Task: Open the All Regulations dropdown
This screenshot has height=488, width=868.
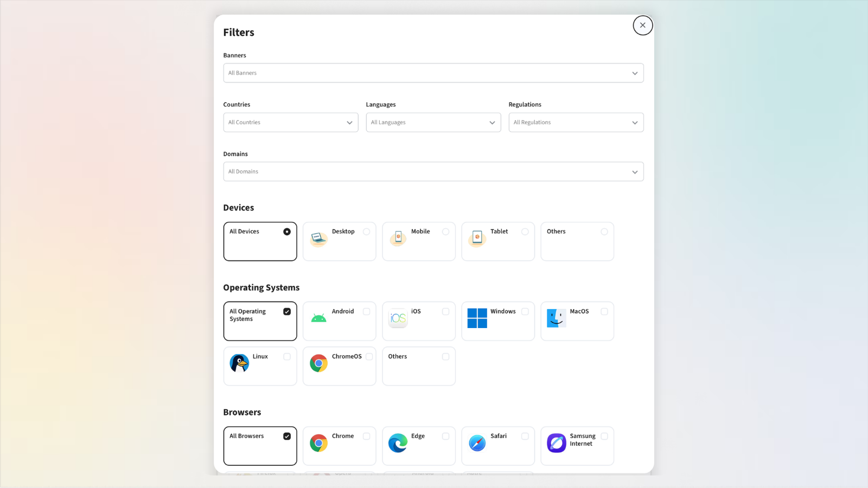Action: (576, 123)
